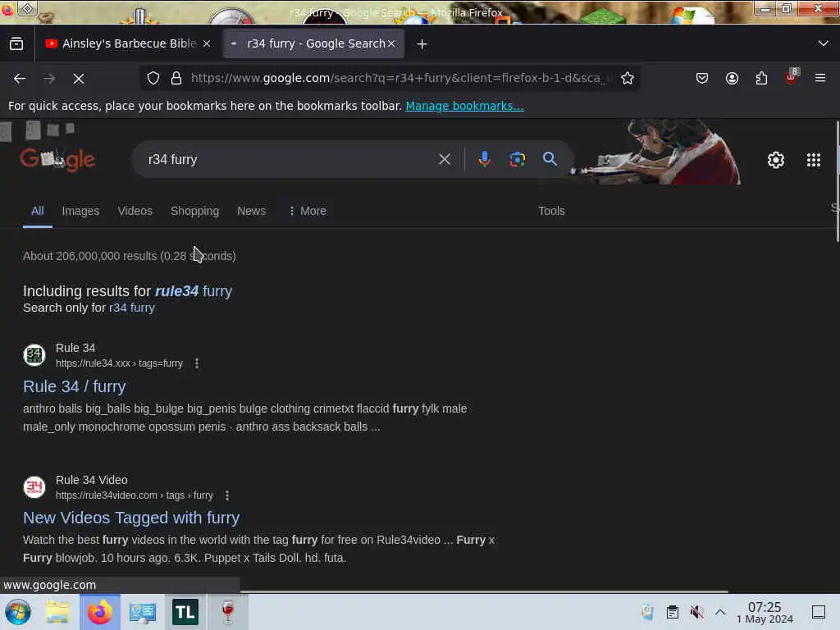Open the Extensions puzzle icon
Image resolution: width=840 pixels, height=630 pixels.
pyautogui.click(x=761, y=78)
